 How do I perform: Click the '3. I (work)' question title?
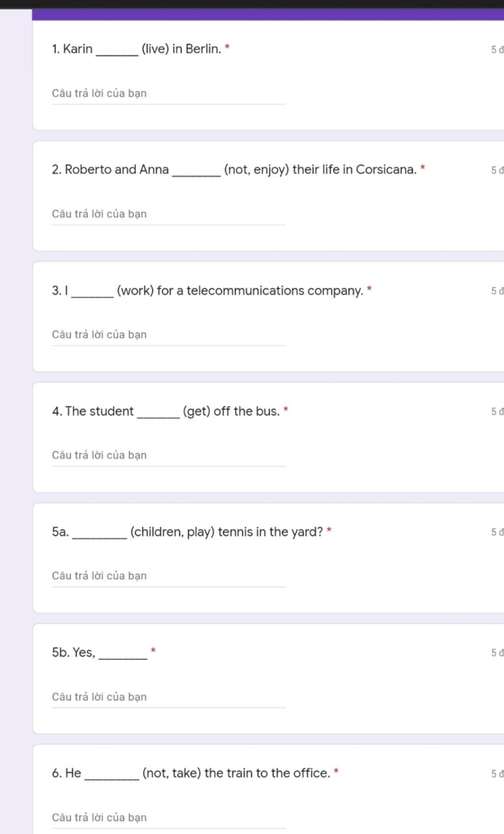pos(208,290)
